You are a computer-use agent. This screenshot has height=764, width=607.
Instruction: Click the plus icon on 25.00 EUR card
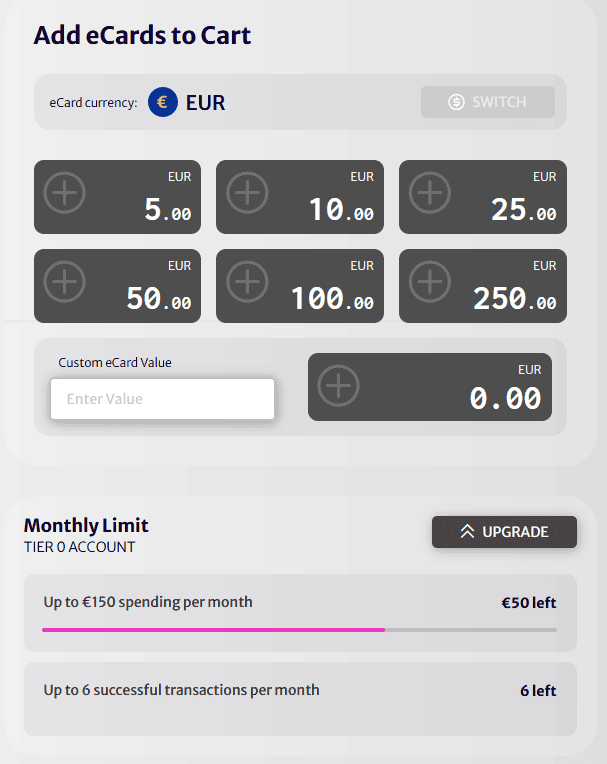(x=430, y=192)
